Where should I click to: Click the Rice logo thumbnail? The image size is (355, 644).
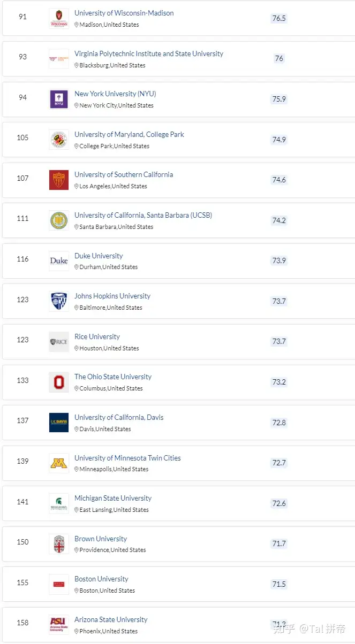[x=59, y=342]
